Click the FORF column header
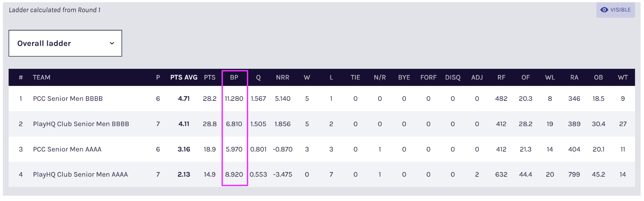Image resolution: width=644 pixels, height=201 pixels. coord(428,78)
